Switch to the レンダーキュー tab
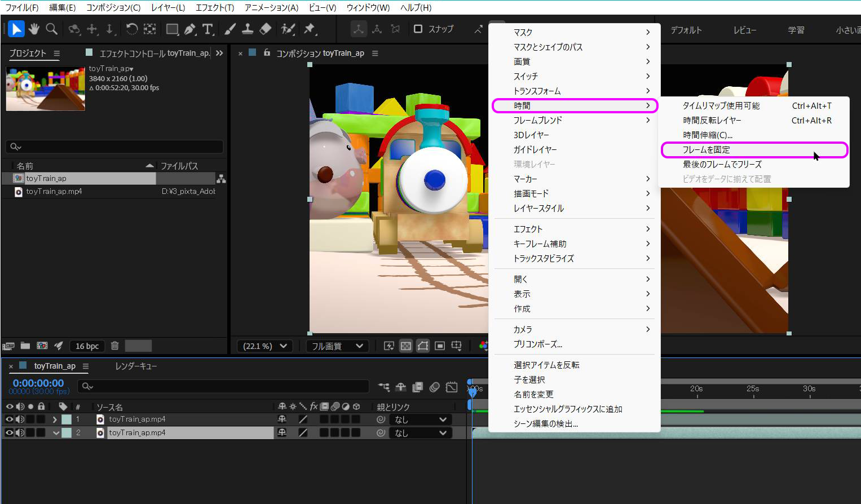 coord(136,366)
